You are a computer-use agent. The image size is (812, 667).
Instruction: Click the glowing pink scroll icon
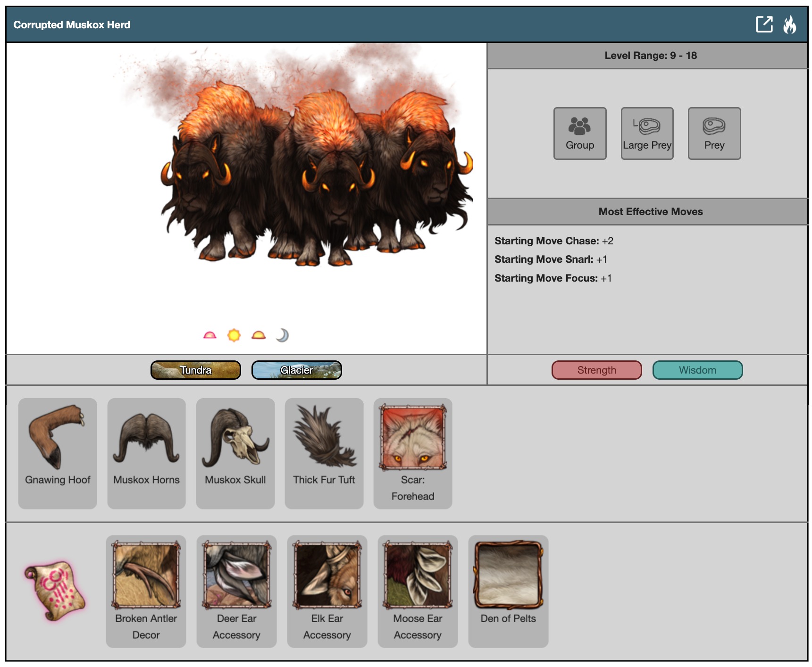tap(55, 590)
